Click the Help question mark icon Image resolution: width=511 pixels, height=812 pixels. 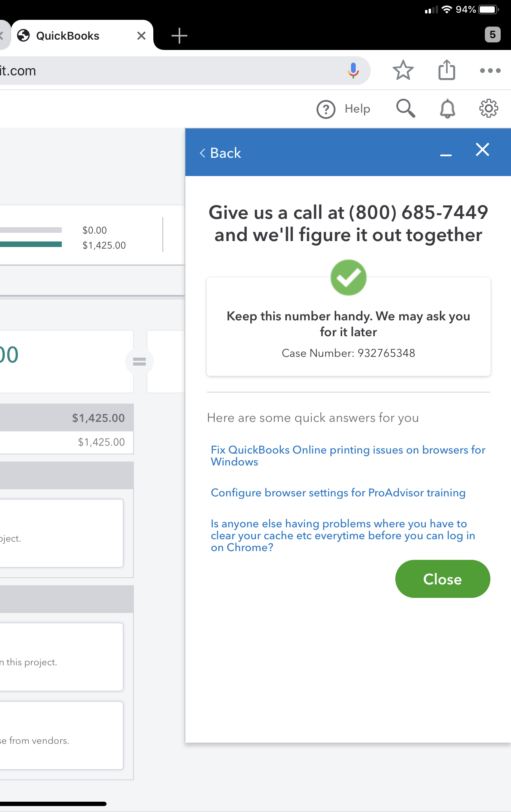pos(326,109)
